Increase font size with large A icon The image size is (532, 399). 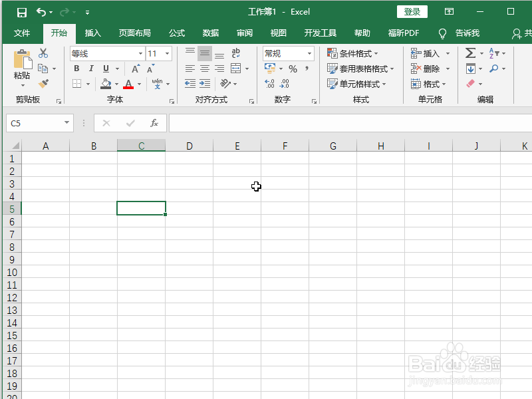coord(136,68)
